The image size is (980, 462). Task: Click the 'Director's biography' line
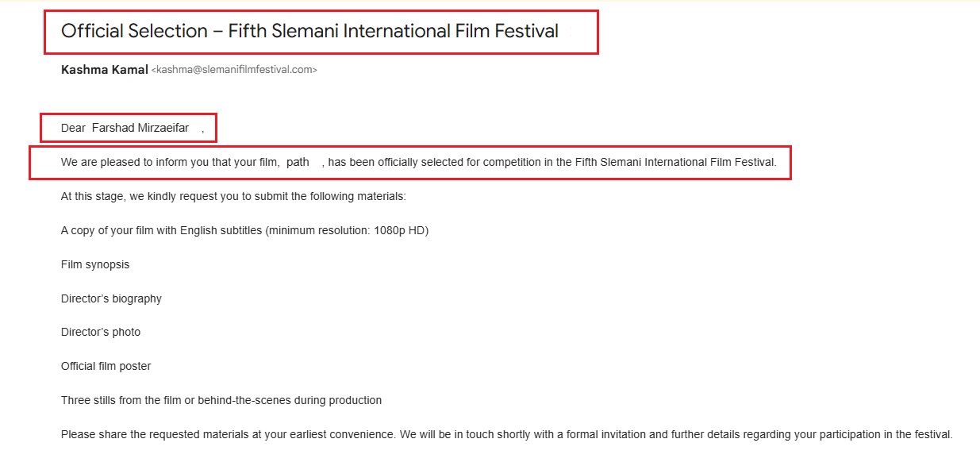pyautogui.click(x=111, y=298)
